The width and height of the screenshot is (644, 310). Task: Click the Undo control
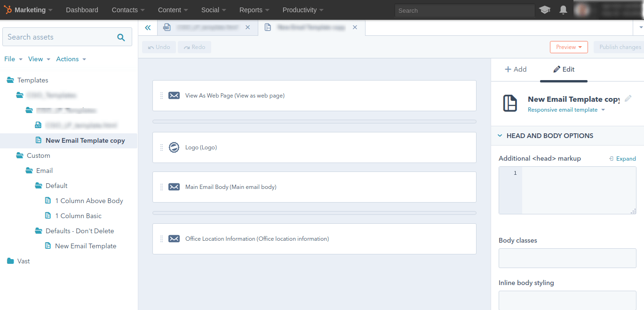pyautogui.click(x=159, y=47)
